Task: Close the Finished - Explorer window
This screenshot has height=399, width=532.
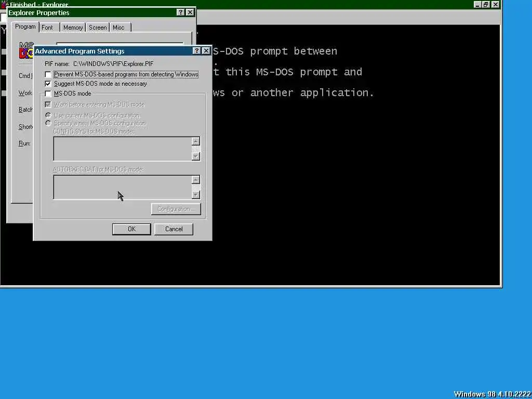Action: pyautogui.click(x=495, y=4)
